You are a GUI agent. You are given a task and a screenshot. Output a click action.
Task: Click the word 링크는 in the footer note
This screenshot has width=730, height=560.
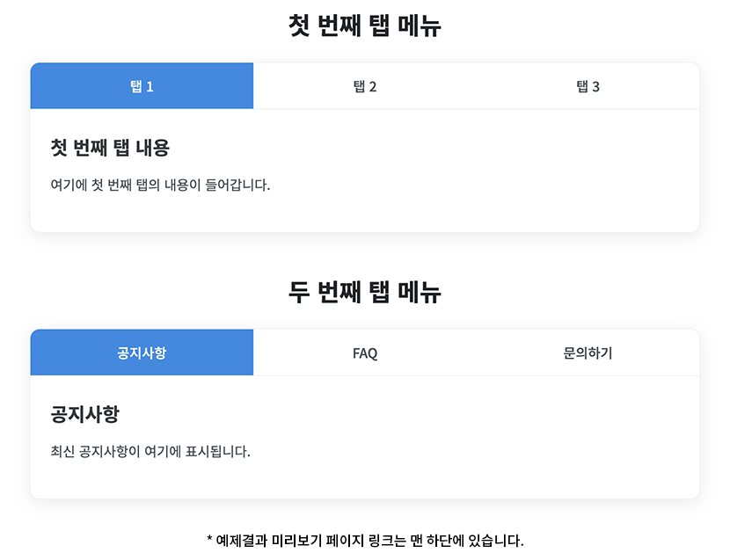[385, 540]
